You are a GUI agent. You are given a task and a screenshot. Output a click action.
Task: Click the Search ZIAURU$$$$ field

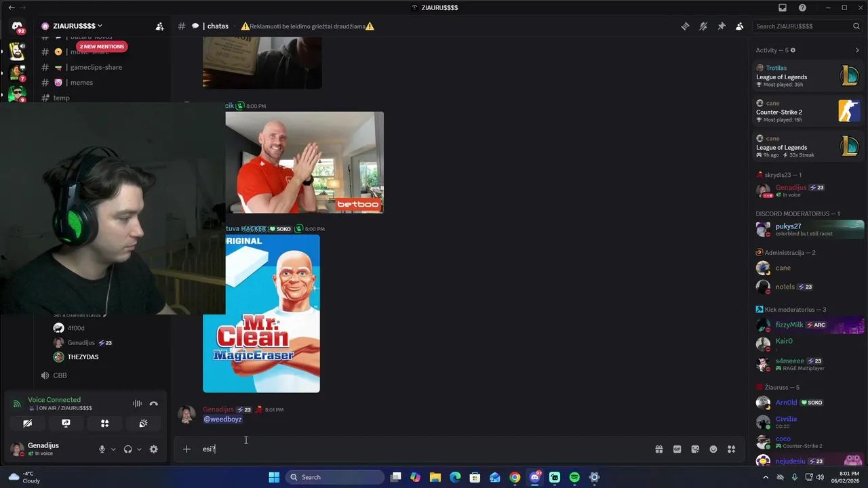pos(807,26)
